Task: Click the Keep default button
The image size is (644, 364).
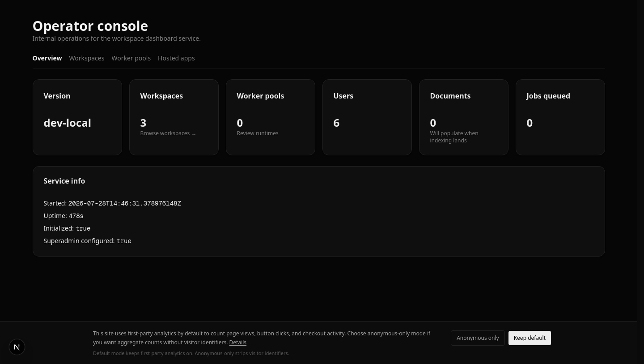Action: (x=530, y=338)
